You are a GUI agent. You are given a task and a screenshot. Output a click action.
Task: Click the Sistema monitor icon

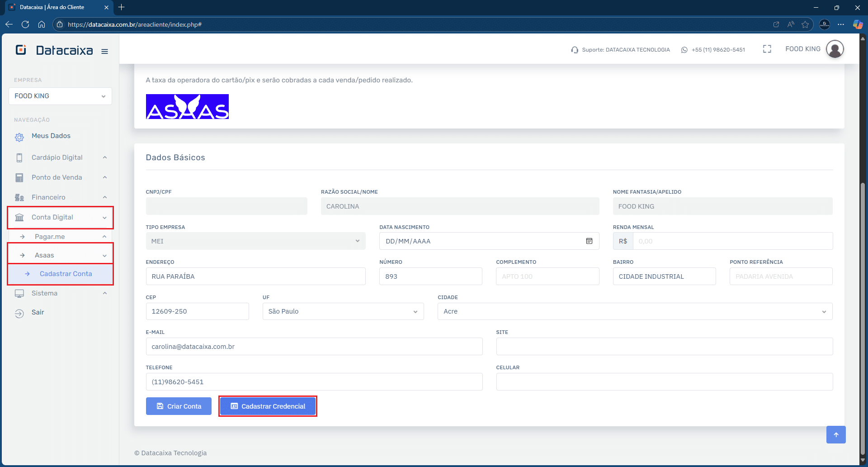19,293
